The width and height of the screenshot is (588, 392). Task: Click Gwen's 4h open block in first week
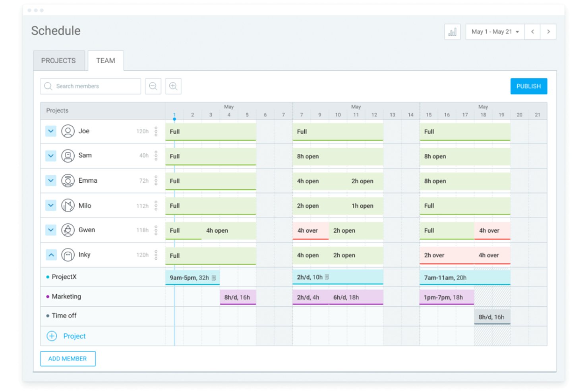[229, 231]
